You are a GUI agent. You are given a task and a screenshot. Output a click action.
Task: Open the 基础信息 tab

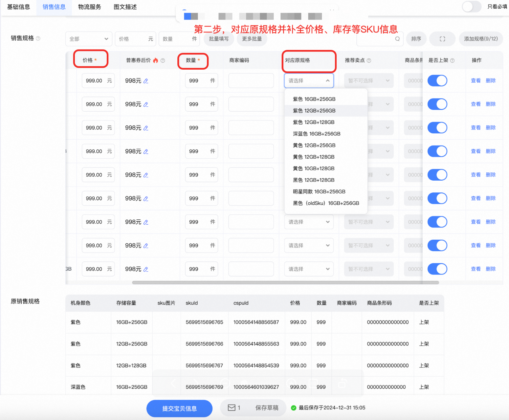click(x=19, y=7)
